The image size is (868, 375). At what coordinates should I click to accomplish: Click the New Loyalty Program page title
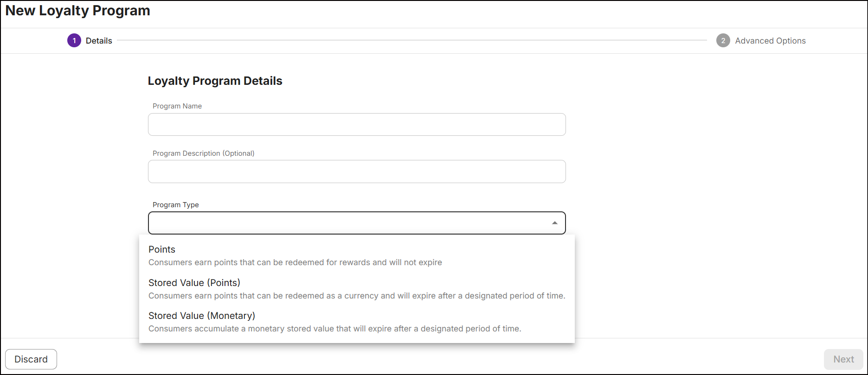click(x=78, y=11)
